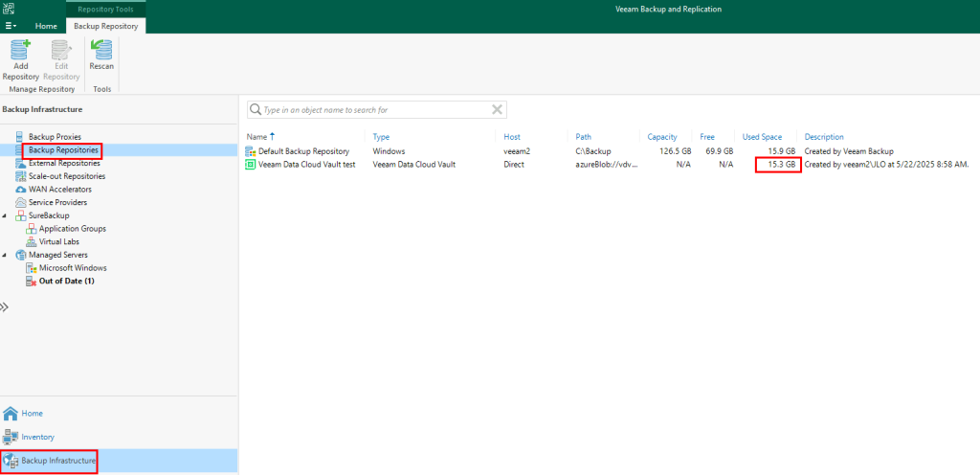The image size is (980, 475).
Task: Click the 15.9 GB used space value
Action: [x=781, y=151]
